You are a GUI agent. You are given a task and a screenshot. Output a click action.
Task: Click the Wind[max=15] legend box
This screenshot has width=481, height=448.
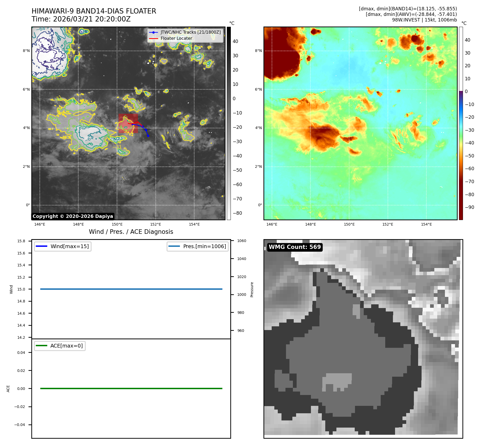coord(63,246)
